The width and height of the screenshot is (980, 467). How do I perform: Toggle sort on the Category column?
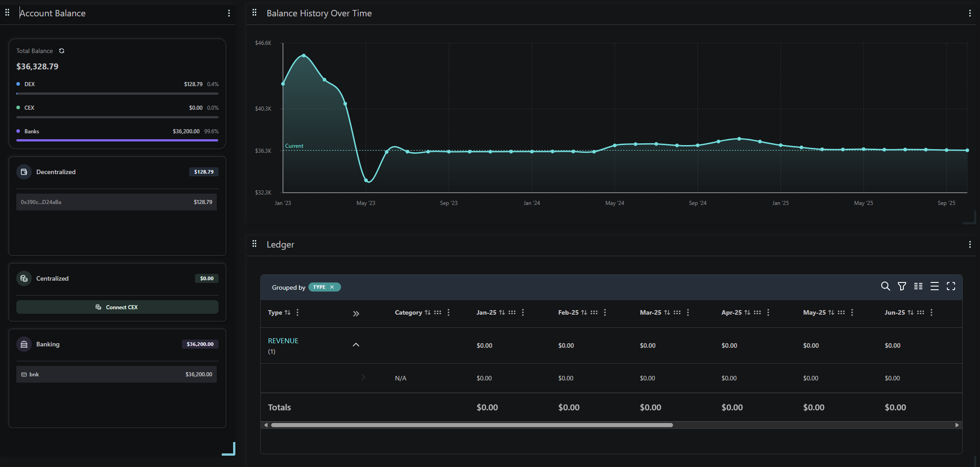[x=427, y=312]
